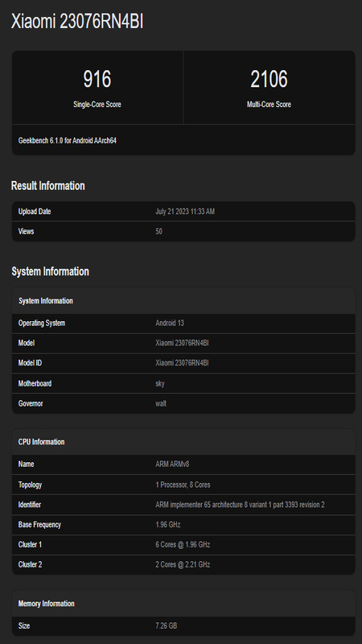Viewport: 362px width, 644px height.
Task: Click the Cluster 1 label
Action: pyautogui.click(x=30, y=545)
